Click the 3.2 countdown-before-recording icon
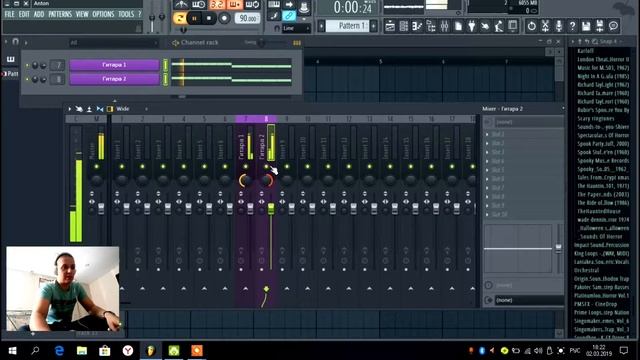Viewport: 640px width, 360px height. [x=217, y=5]
